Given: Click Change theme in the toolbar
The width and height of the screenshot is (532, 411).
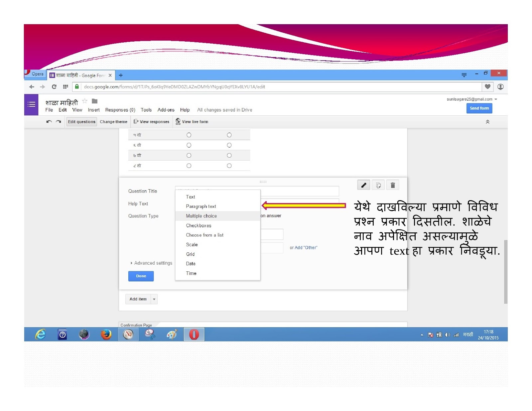Looking at the screenshot, I should coord(113,122).
